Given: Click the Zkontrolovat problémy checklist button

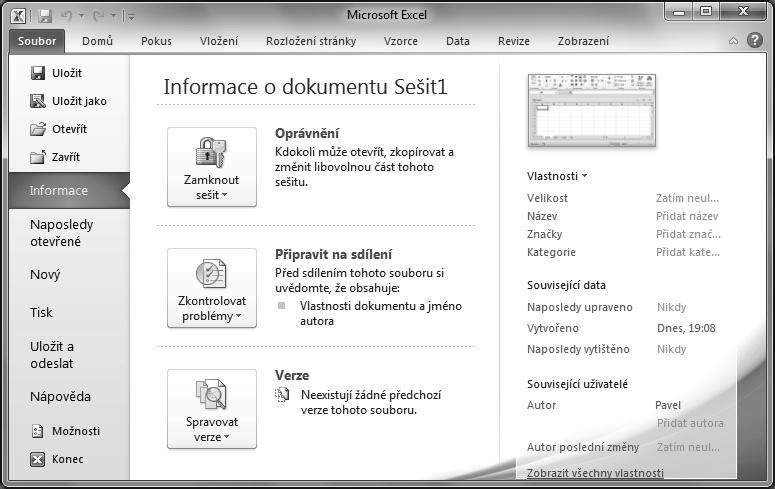Looking at the screenshot, I should click(x=212, y=288).
